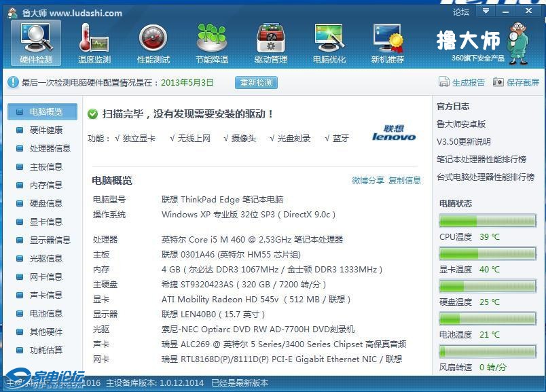Click the CPU温度 green temperature bar
The height and width of the screenshot is (392, 546).
tap(487, 221)
